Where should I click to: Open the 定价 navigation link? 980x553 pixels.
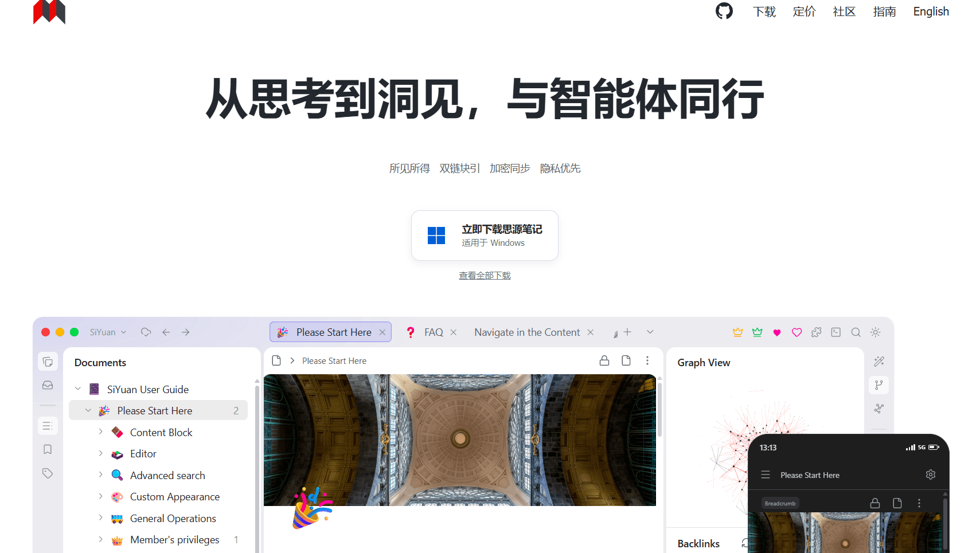tap(805, 11)
